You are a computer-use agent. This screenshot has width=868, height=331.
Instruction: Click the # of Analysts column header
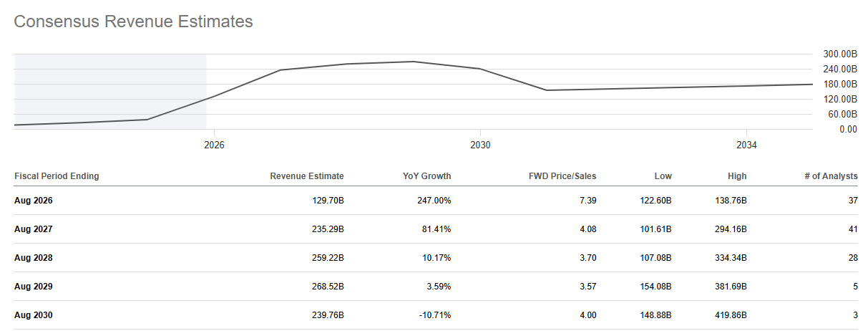[829, 176]
